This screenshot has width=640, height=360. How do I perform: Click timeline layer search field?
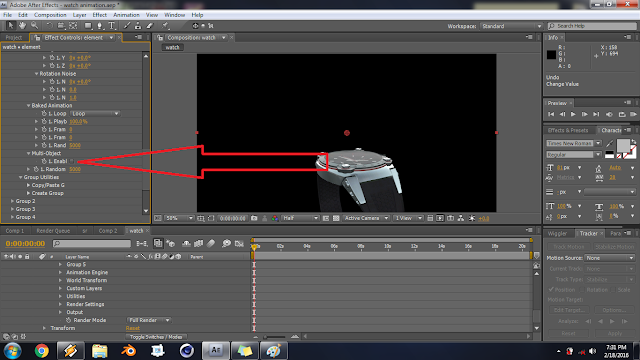click(92, 244)
